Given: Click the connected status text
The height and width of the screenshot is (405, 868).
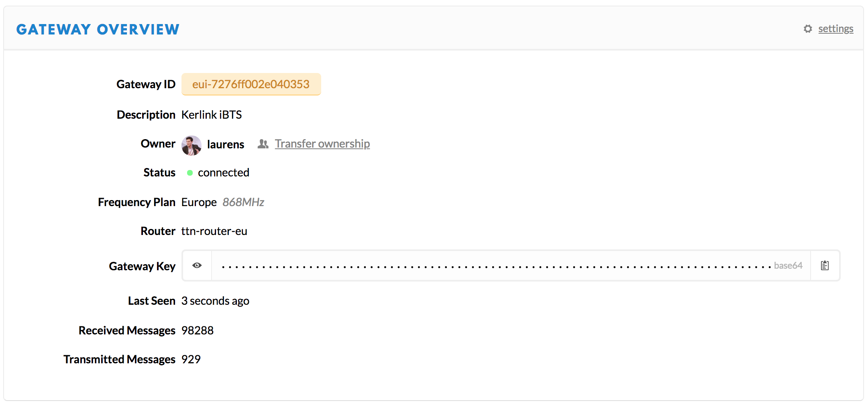Looking at the screenshot, I should coord(224,173).
